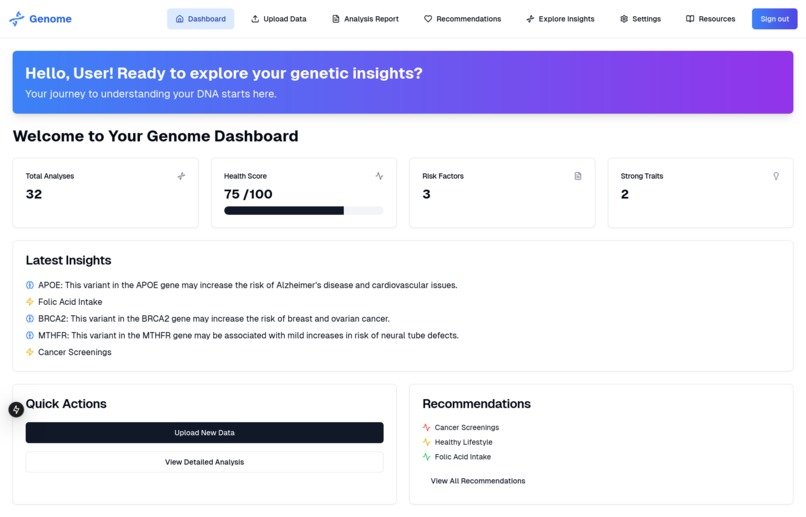
Task: Click the BRCA2 gene insight text
Action: click(x=214, y=319)
